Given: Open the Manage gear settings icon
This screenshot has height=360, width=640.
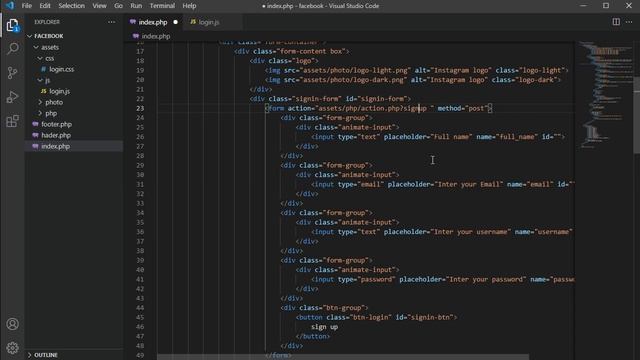Looking at the screenshot, I should point(12,348).
